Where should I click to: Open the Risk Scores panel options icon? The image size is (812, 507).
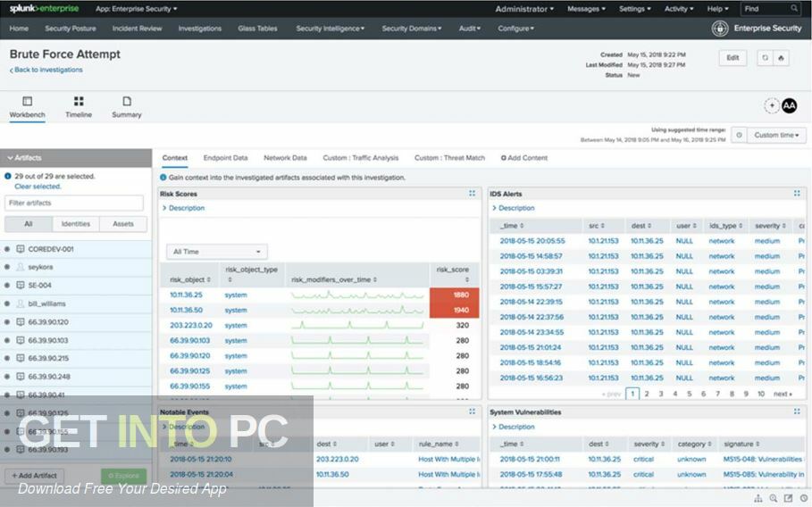click(472, 194)
